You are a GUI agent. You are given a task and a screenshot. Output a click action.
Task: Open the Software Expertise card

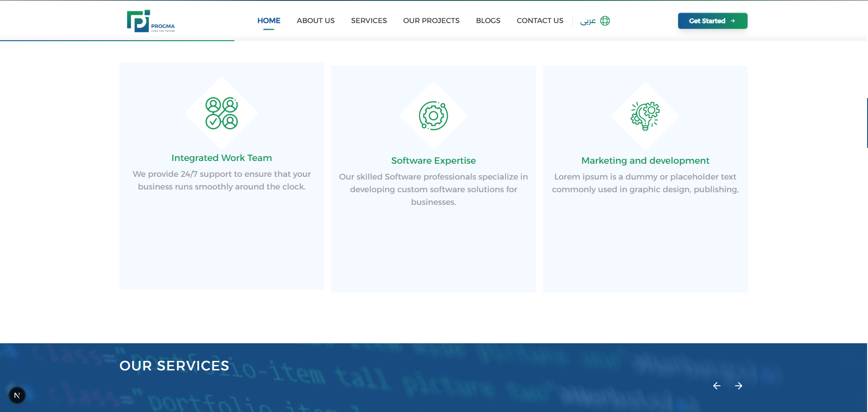click(433, 176)
